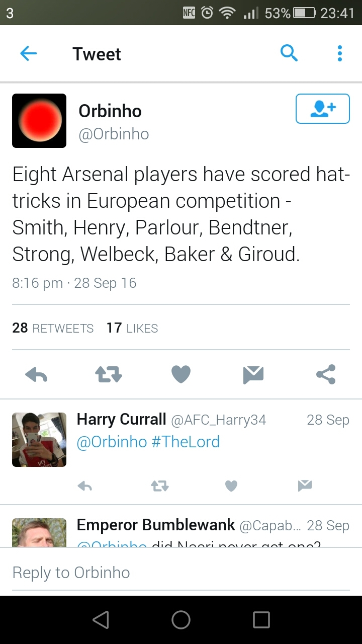The width and height of the screenshot is (362, 644).
Task: Reply to Harry Currall's tweet
Action: (x=85, y=486)
